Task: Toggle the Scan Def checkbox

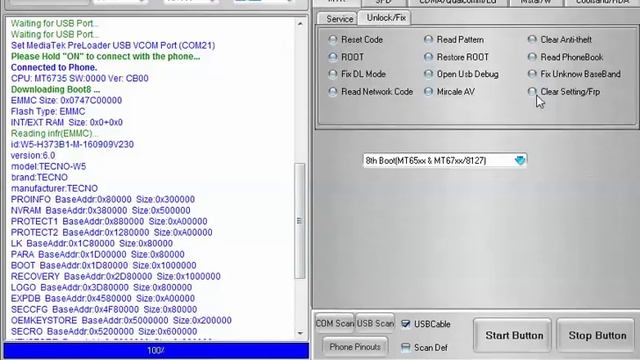Action: coord(405,347)
